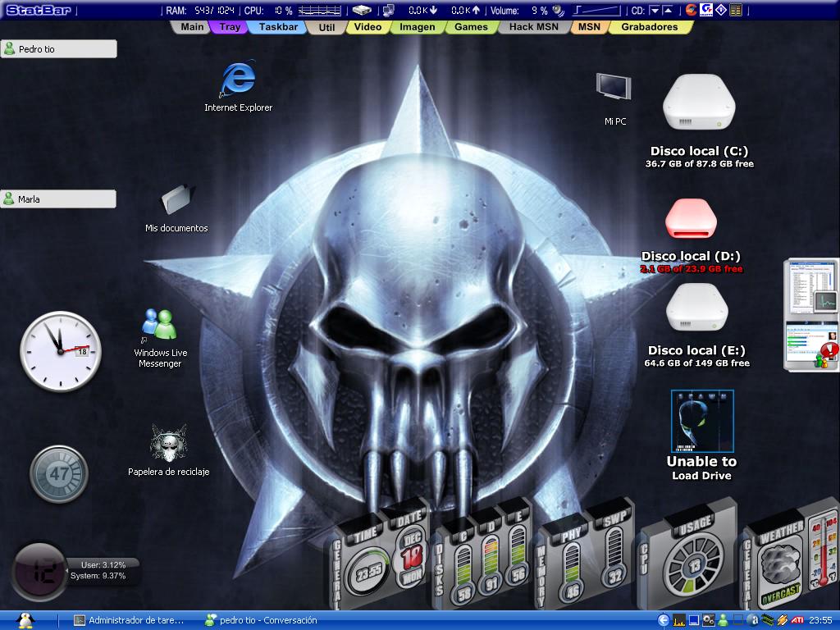
Task: Switch to the Tray tab
Action: pos(230,27)
